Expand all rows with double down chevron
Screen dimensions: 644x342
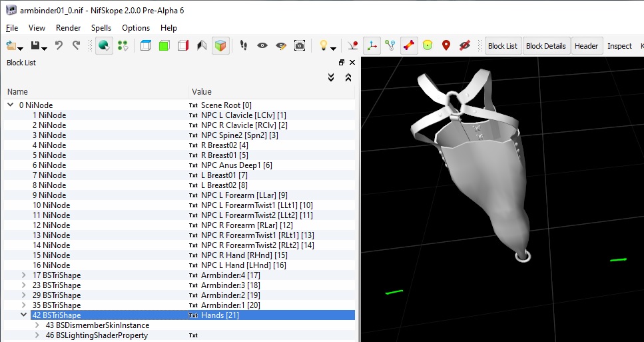click(x=331, y=78)
